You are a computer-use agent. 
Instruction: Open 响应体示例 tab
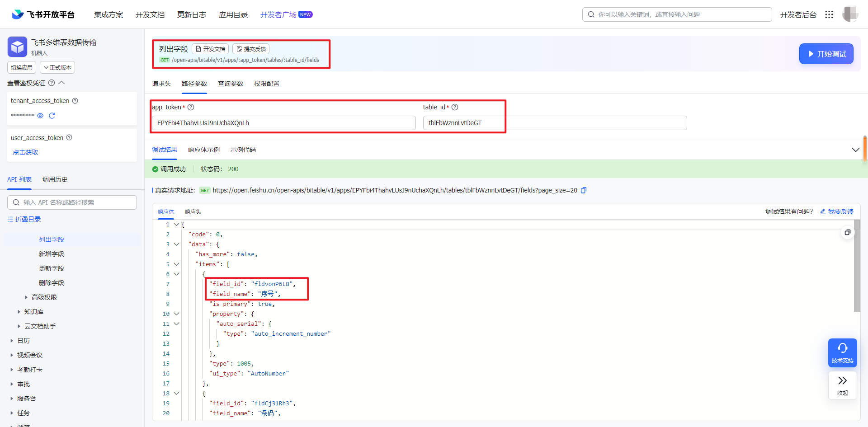pos(204,150)
